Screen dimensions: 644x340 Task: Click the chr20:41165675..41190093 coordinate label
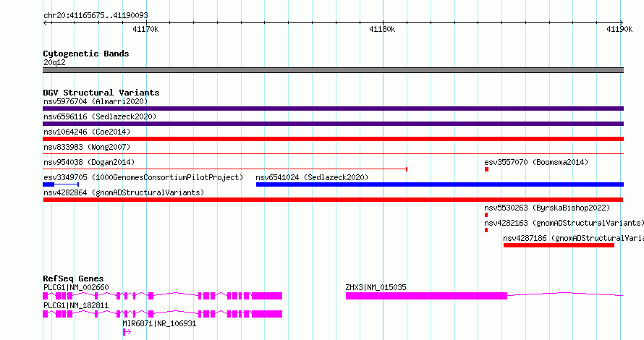96,16
